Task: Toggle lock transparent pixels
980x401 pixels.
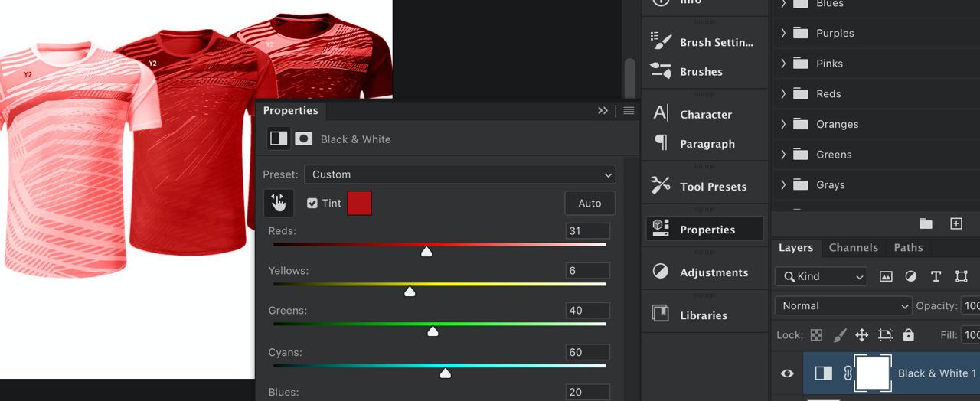Action: click(x=817, y=334)
